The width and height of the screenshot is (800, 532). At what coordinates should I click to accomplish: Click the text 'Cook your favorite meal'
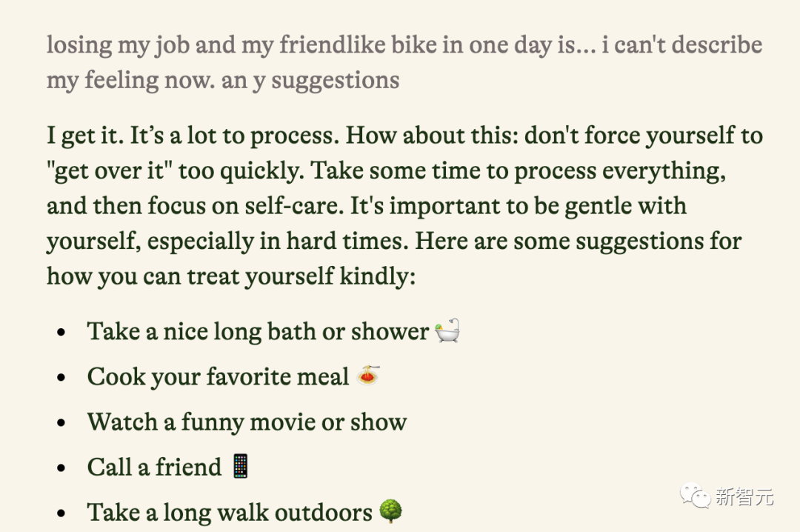pos(218,377)
